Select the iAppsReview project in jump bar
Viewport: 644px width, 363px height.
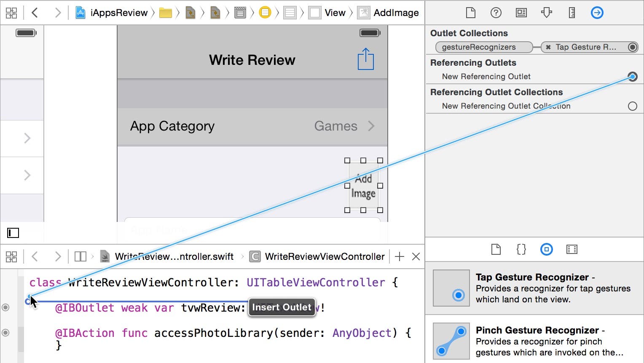tap(112, 13)
